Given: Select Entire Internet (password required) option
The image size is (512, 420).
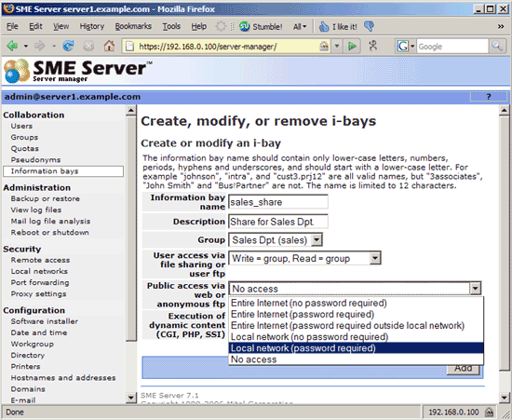Looking at the screenshot, I should 356,315.
